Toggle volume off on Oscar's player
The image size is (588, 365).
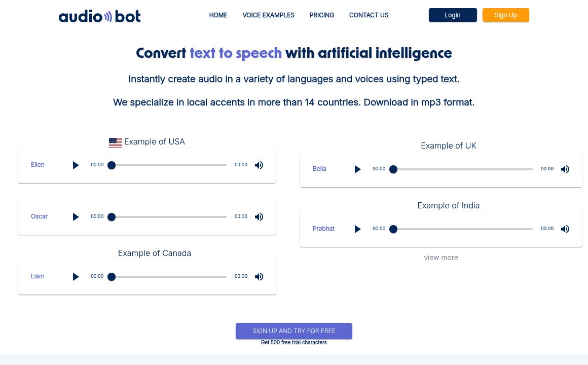[x=259, y=216]
